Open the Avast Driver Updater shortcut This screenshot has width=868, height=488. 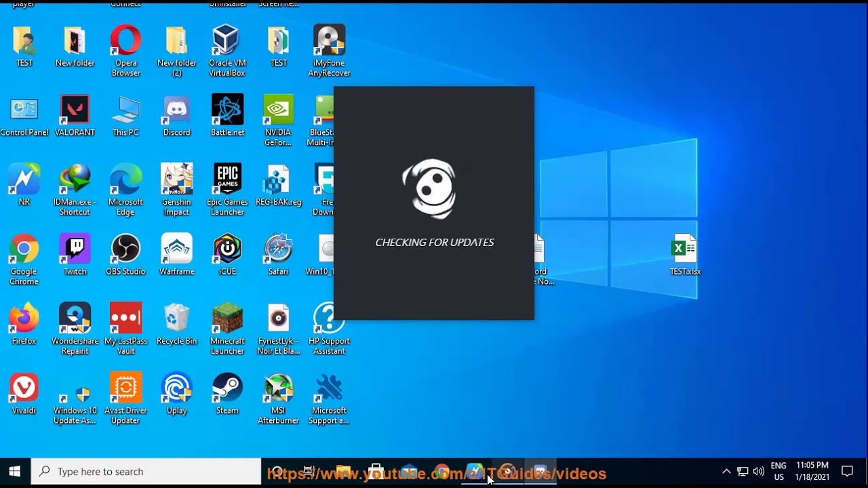coord(125,399)
